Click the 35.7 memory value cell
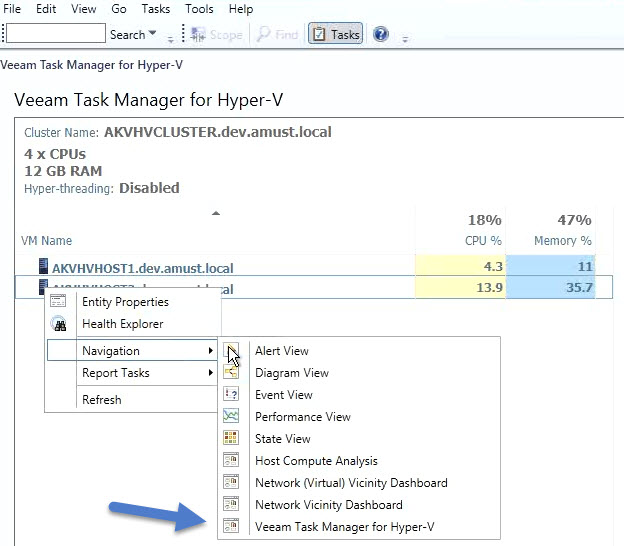Screen dimensions: 624x546 point(550,287)
